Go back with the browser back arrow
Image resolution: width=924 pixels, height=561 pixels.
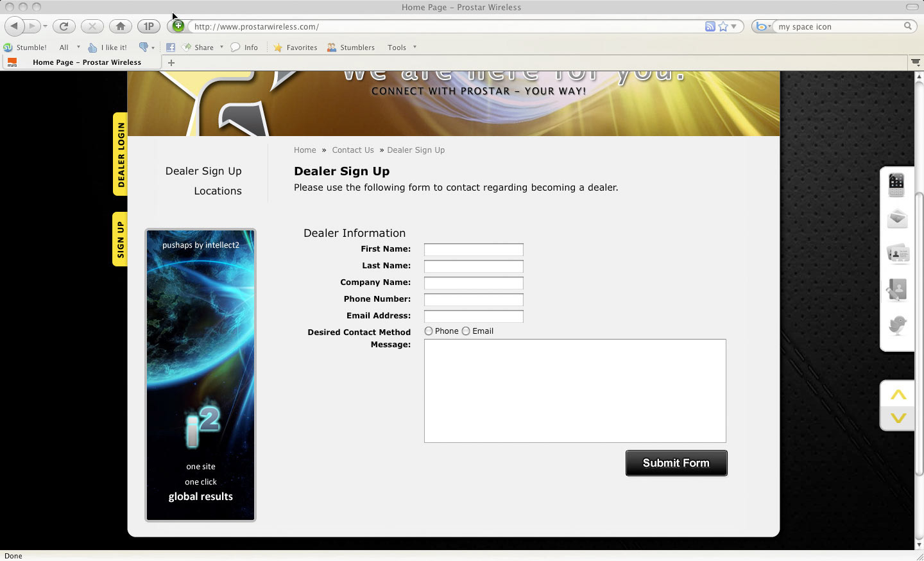tap(14, 26)
